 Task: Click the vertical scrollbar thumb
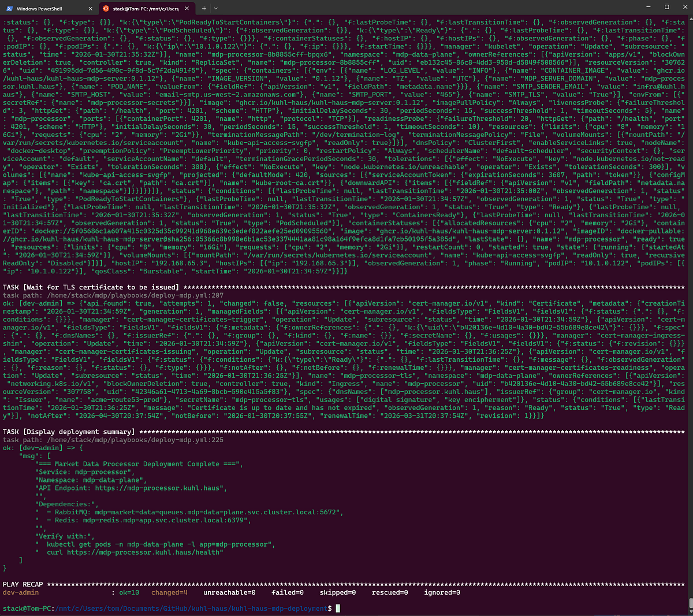tap(690, 603)
